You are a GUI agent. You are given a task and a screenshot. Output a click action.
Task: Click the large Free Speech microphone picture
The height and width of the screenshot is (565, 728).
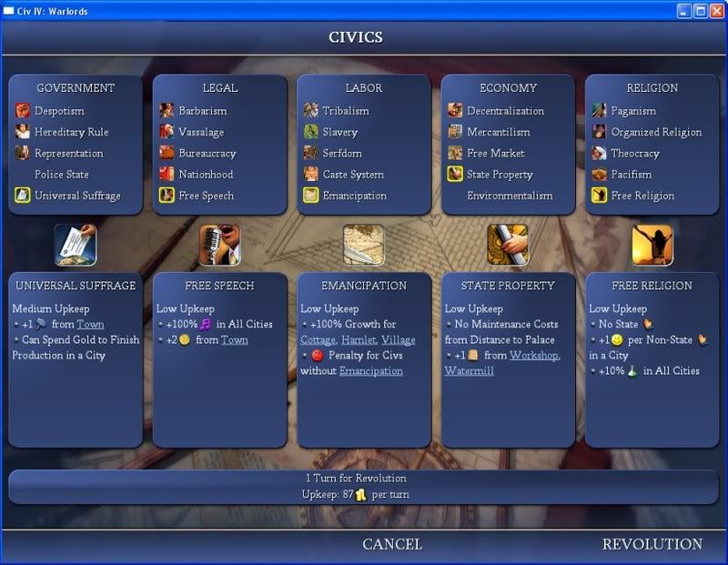pos(219,245)
